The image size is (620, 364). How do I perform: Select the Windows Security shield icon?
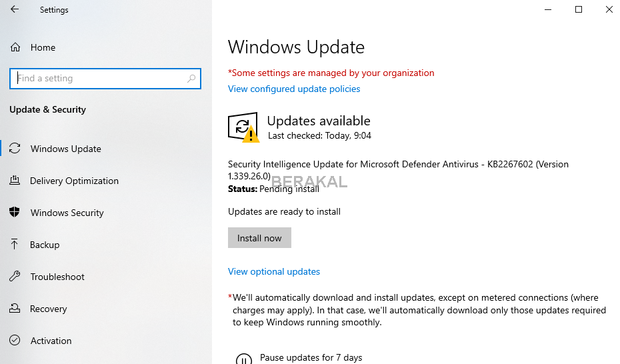click(x=15, y=212)
